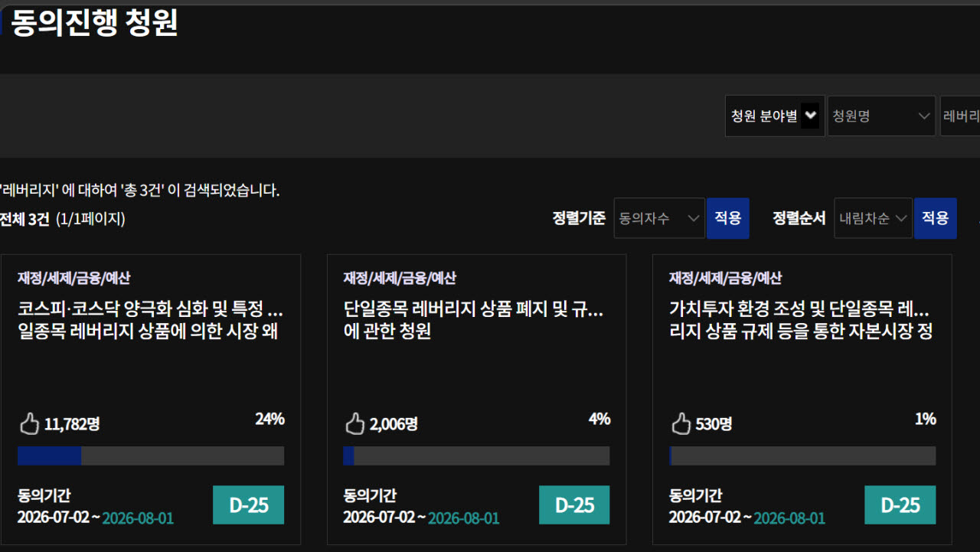Screen dimensions: 980x552
Task: Click the 530명 consent count
Action: pyautogui.click(x=714, y=424)
